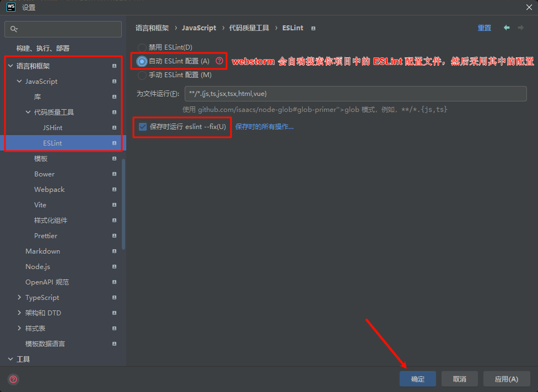Click the 重置 link
Image resolution: width=538 pixels, height=392 pixels.
484,28
